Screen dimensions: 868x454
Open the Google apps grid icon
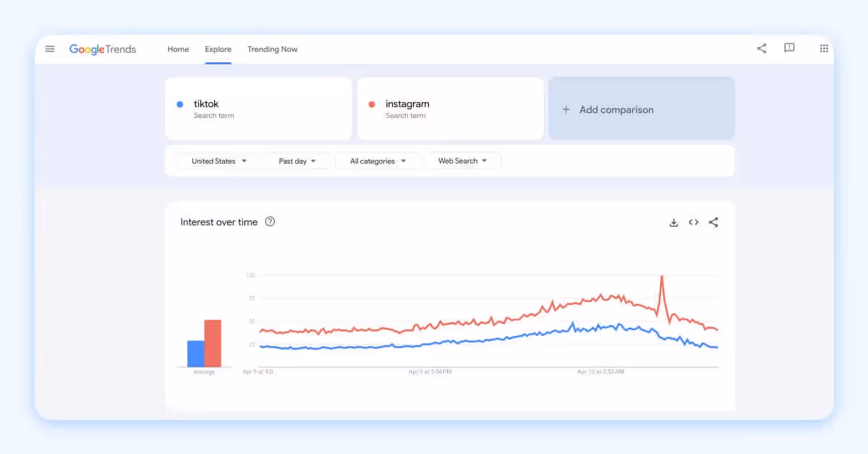coord(824,48)
